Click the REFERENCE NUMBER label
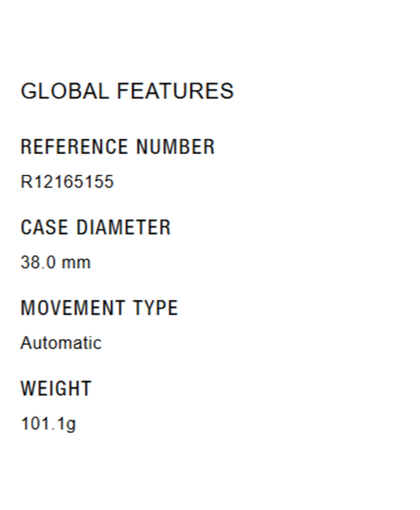This screenshot has width=420, height=510. tap(118, 147)
